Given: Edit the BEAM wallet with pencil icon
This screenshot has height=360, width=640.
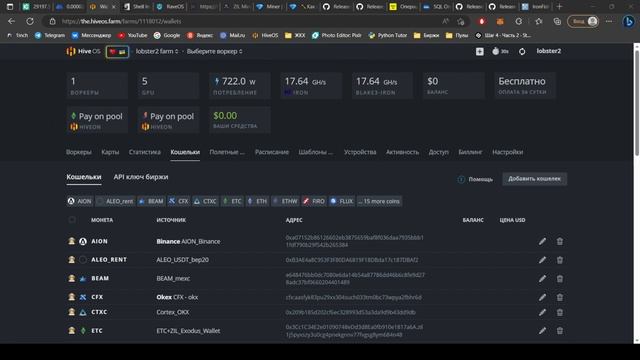Looking at the screenshot, I should [542, 279].
